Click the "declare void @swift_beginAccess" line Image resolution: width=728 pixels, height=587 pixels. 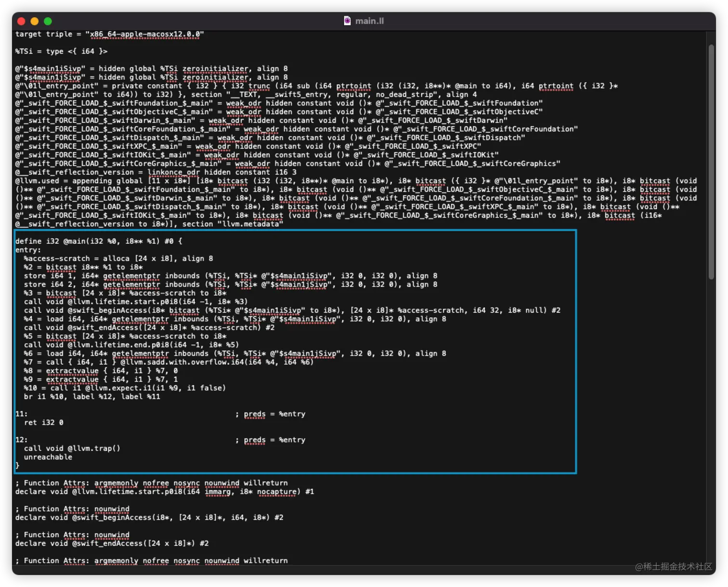tap(149, 518)
